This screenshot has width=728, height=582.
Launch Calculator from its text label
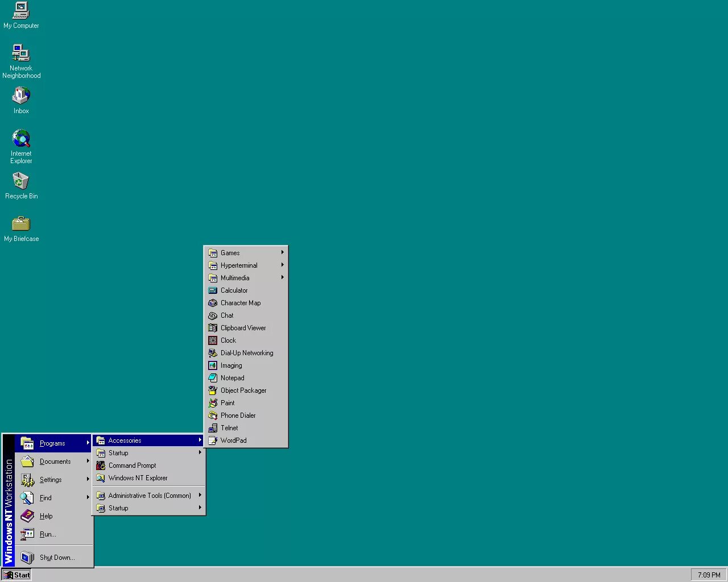tap(234, 290)
